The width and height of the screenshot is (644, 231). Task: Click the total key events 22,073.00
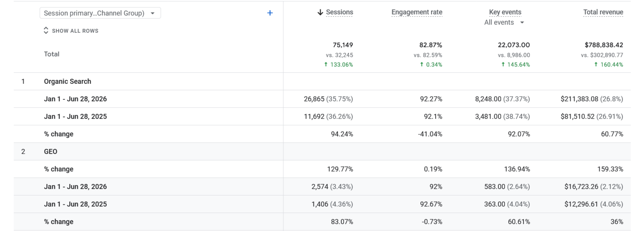coord(514,45)
